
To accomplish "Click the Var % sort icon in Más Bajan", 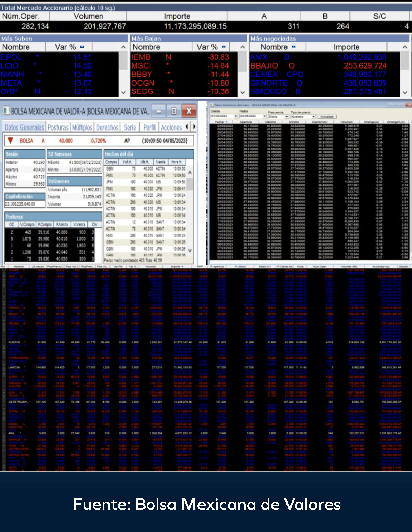I will [x=224, y=47].
